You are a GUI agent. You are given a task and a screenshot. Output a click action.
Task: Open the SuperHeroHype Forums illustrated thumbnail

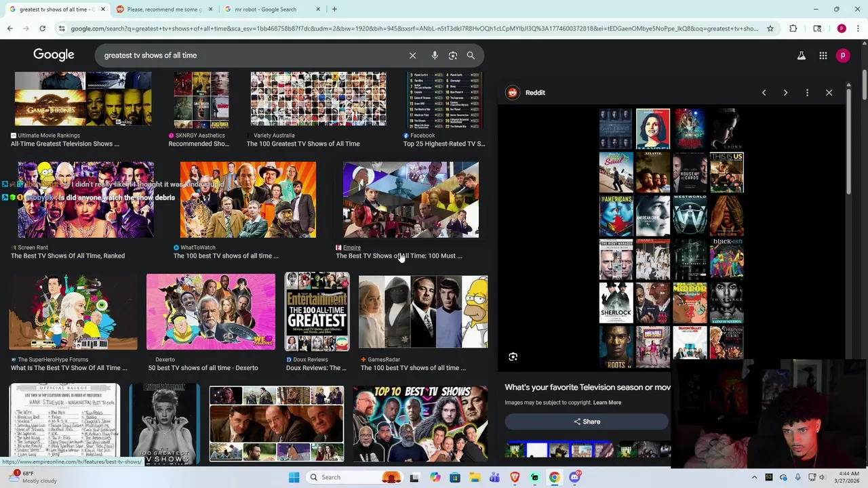coord(73,312)
